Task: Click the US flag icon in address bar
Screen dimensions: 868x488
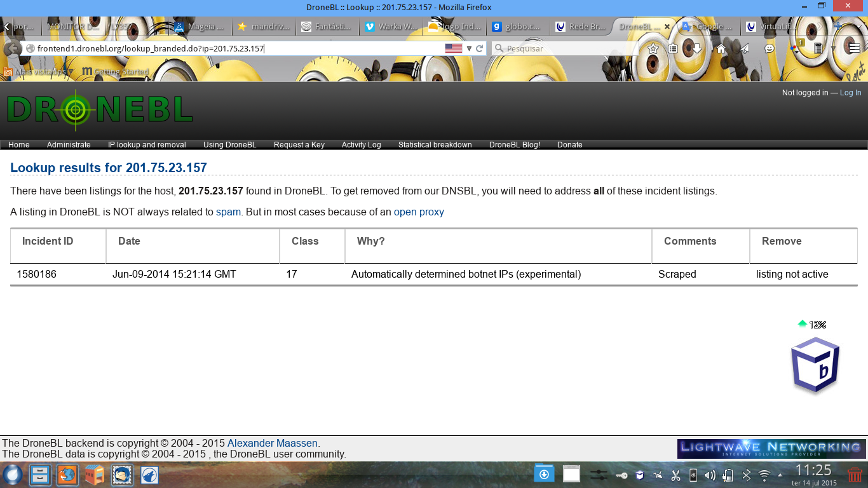Action: (454, 48)
